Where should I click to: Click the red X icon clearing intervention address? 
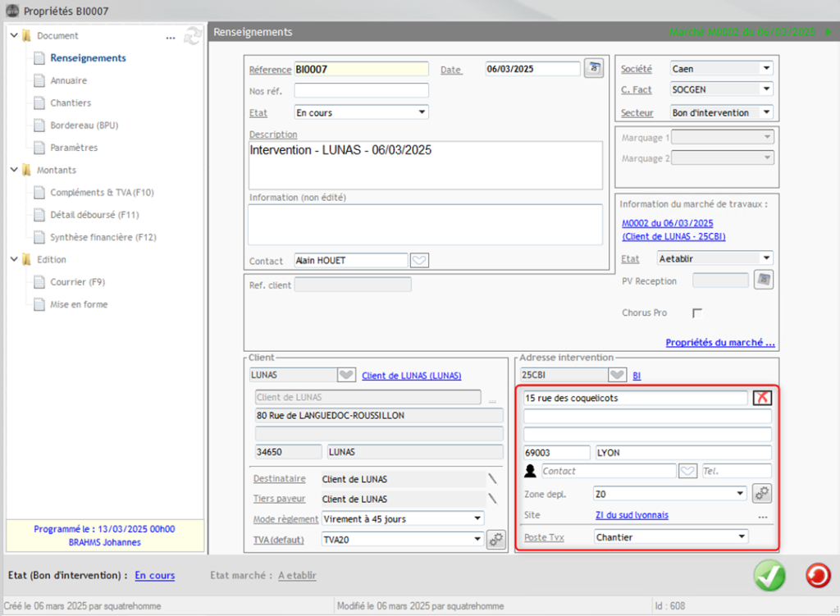coord(762,398)
